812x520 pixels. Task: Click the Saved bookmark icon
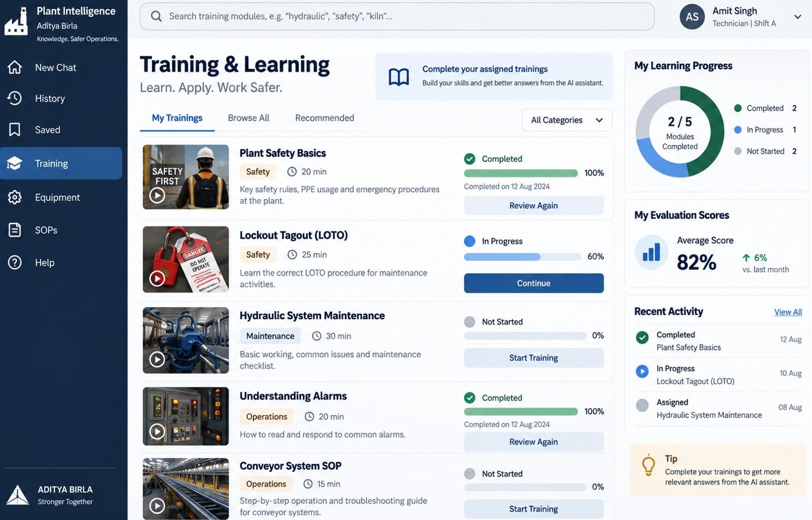(15, 129)
